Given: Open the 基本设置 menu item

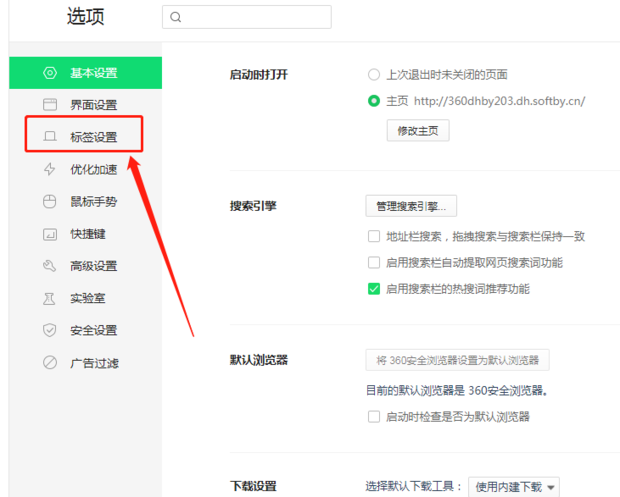Looking at the screenshot, I should (85, 73).
